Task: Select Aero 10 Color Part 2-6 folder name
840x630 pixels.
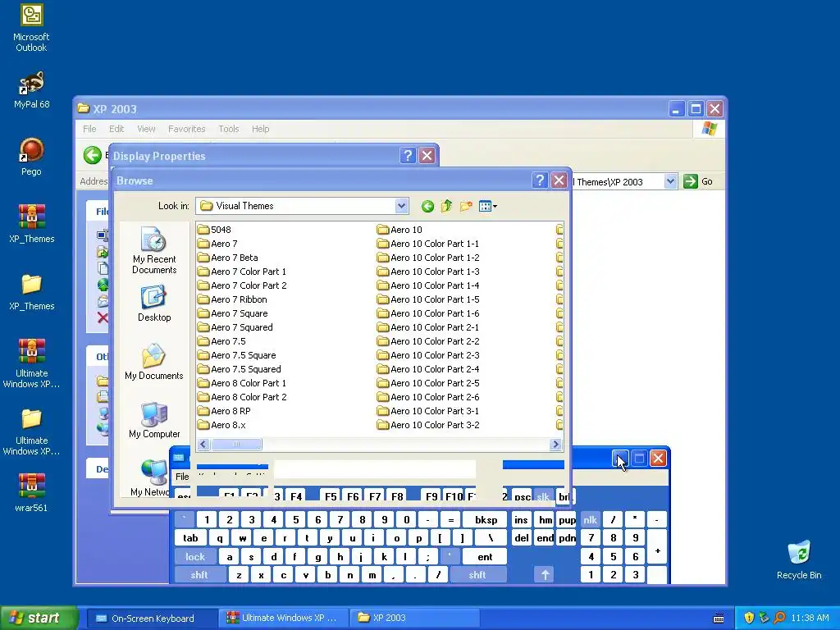Action: tap(435, 397)
